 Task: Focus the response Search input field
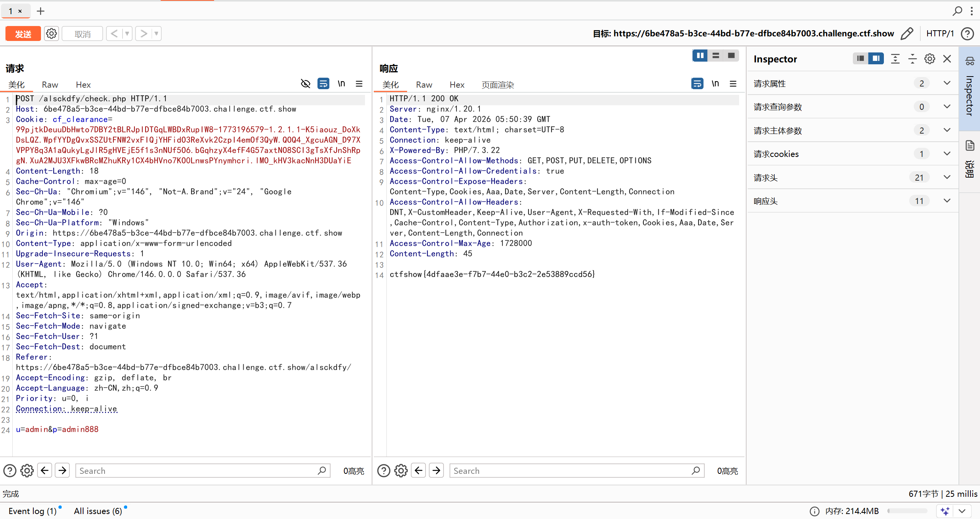(571, 471)
